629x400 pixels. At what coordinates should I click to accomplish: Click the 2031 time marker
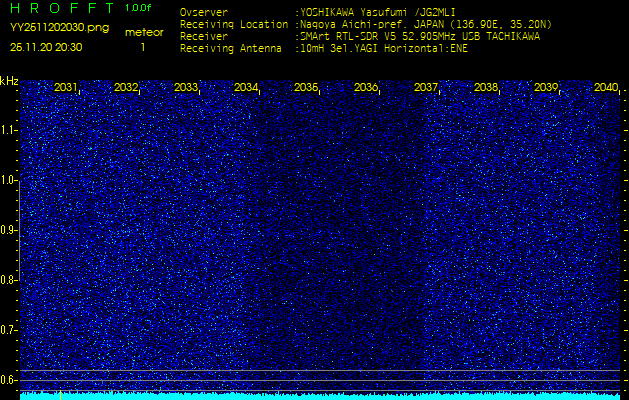pos(66,87)
